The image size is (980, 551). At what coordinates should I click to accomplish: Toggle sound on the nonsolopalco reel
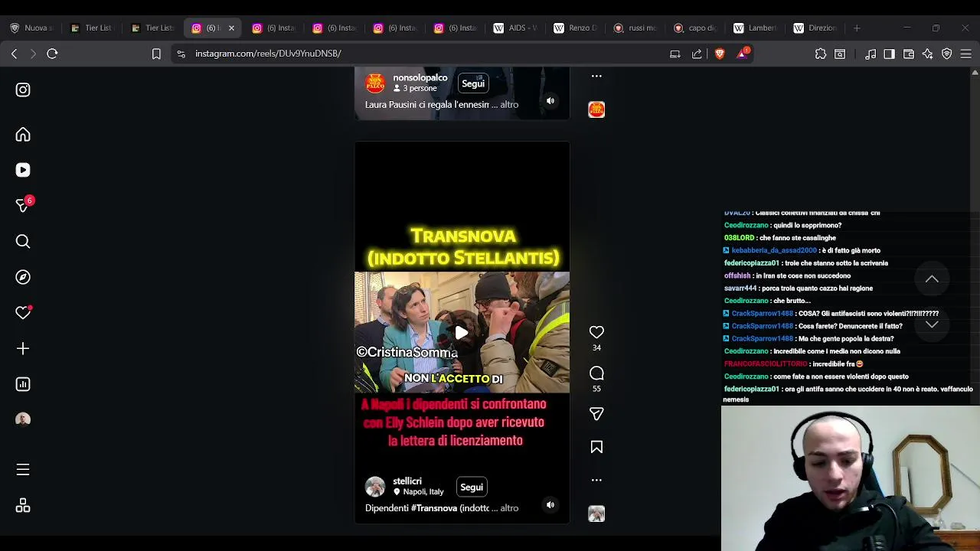click(x=550, y=101)
